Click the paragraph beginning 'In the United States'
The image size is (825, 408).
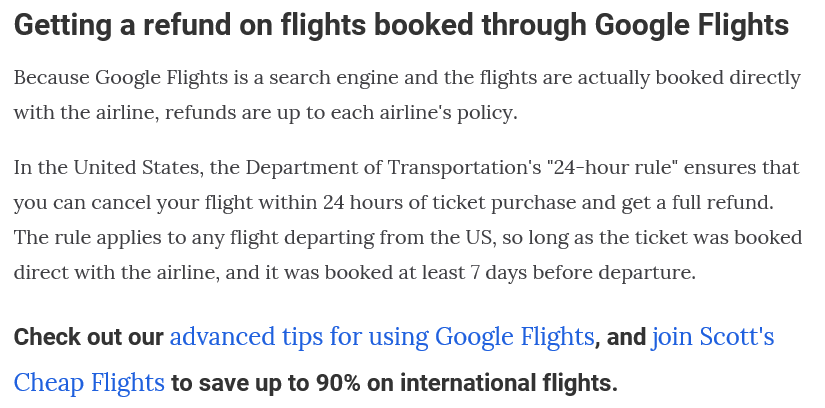click(408, 220)
